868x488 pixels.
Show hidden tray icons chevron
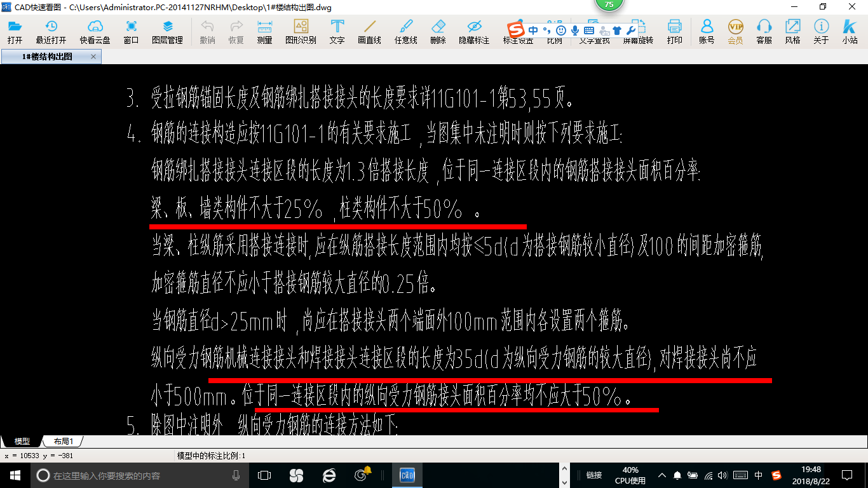(x=662, y=475)
